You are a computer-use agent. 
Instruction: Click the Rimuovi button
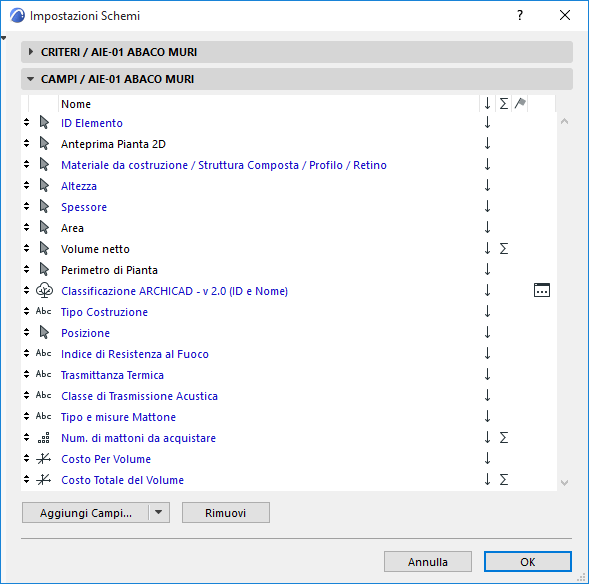tap(226, 512)
